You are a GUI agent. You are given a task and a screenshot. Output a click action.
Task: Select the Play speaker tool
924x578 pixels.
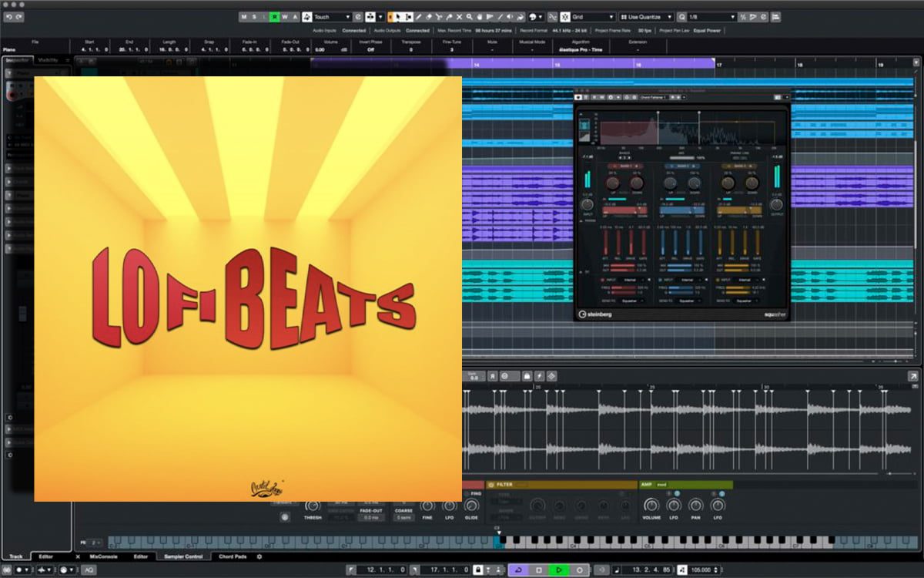(x=509, y=17)
